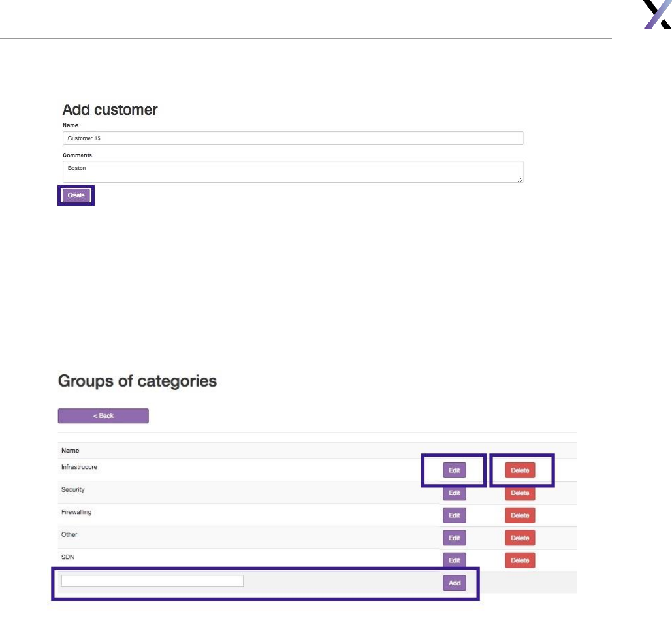This screenshot has width=672, height=631.
Task: Delete the Other category group
Action: [x=520, y=538]
